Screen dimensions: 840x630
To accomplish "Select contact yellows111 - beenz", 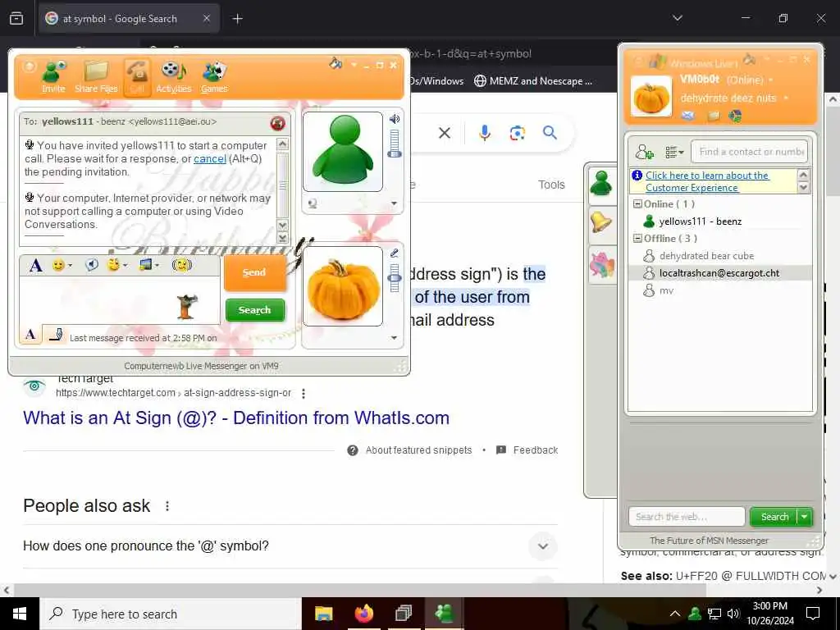I will pyautogui.click(x=701, y=221).
